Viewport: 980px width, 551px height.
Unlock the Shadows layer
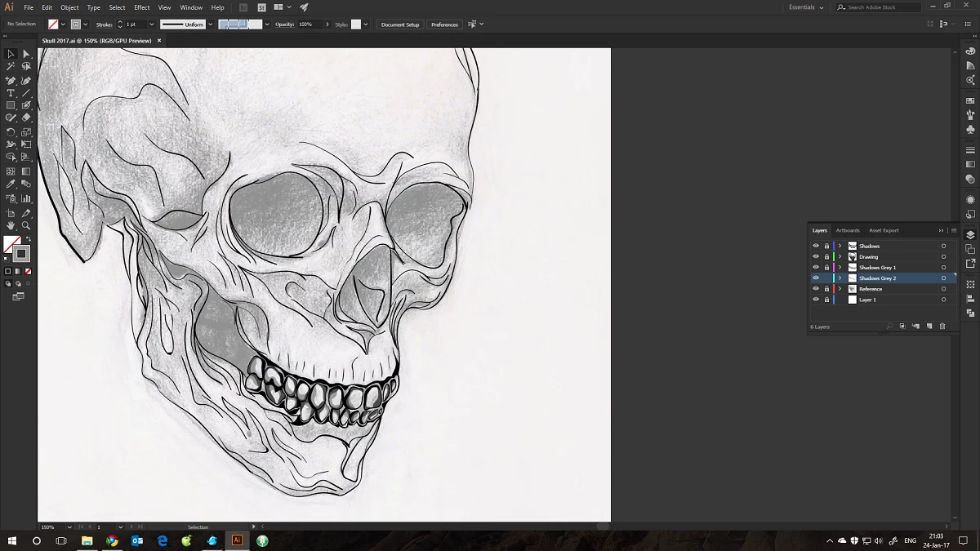(x=826, y=246)
